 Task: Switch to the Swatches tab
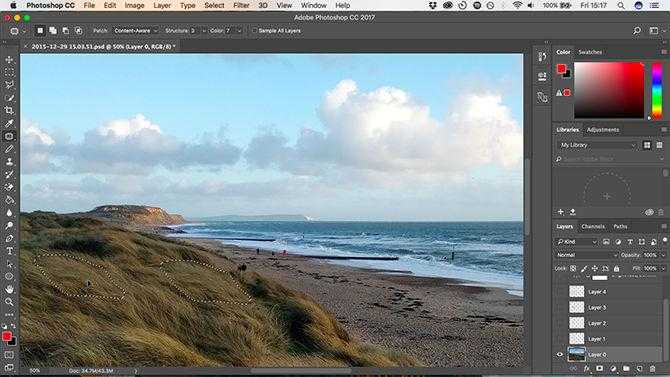click(x=590, y=52)
